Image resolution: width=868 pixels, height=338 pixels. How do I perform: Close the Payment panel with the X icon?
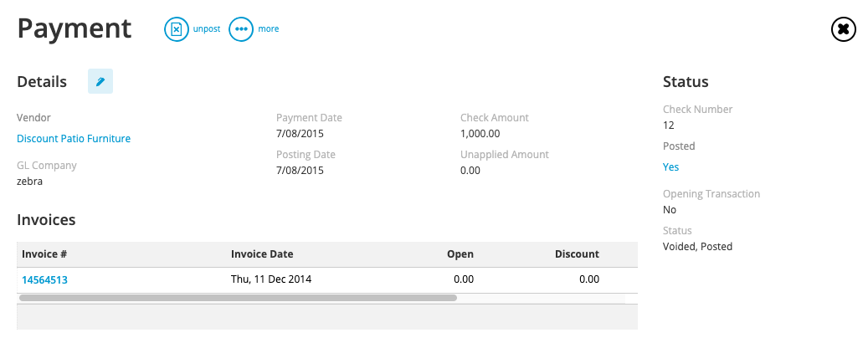click(844, 28)
